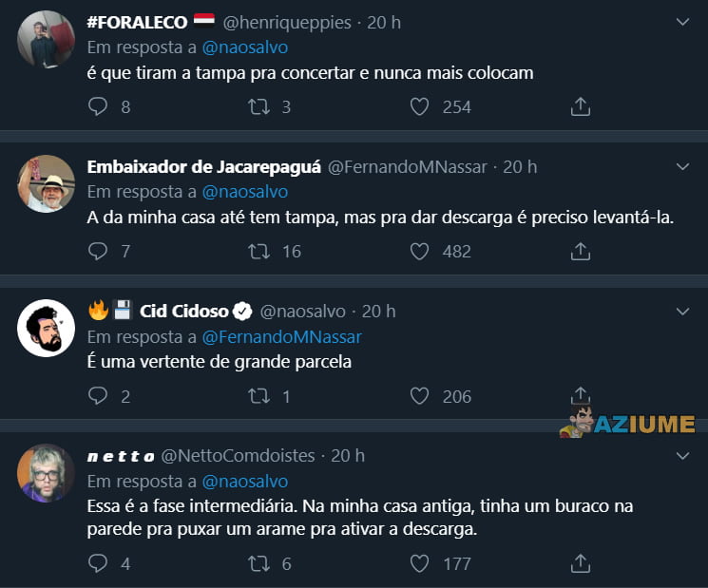The height and width of the screenshot is (588, 708).
Task: Retweet the tweet with 16 retweets
Action: click(x=258, y=252)
